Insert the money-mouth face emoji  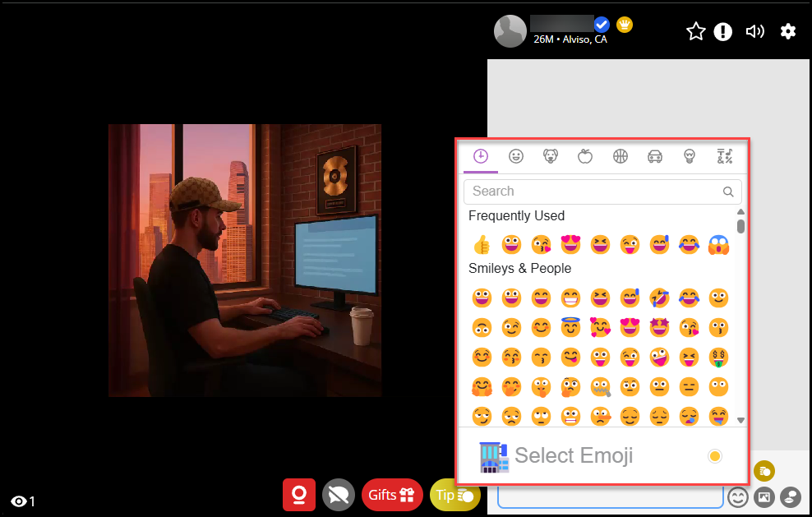pos(718,357)
